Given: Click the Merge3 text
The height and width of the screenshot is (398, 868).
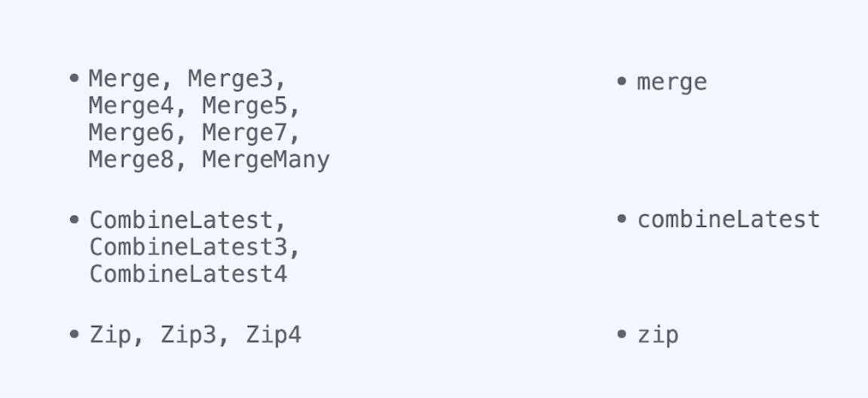Looking at the screenshot, I should tap(231, 79).
